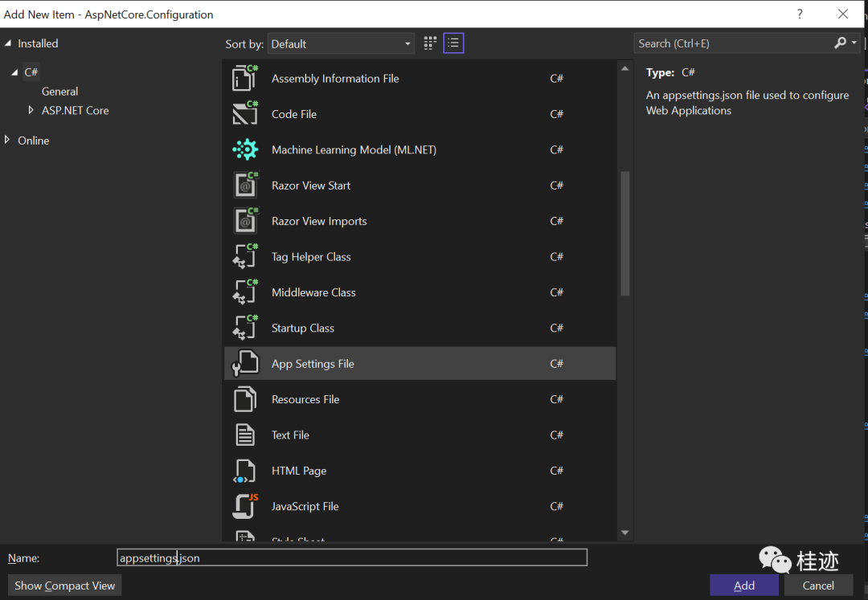This screenshot has width=868, height=600.
Task: Open the Sort by Default dropdown
Action: tap(341, 43)
